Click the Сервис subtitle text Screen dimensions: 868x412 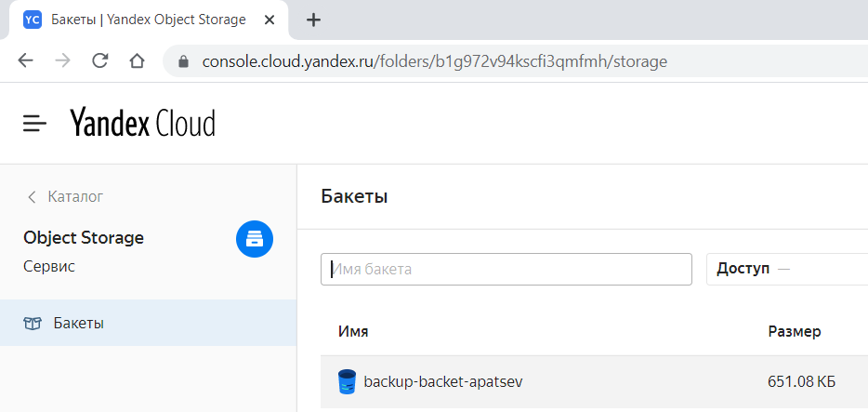point(49,266)
